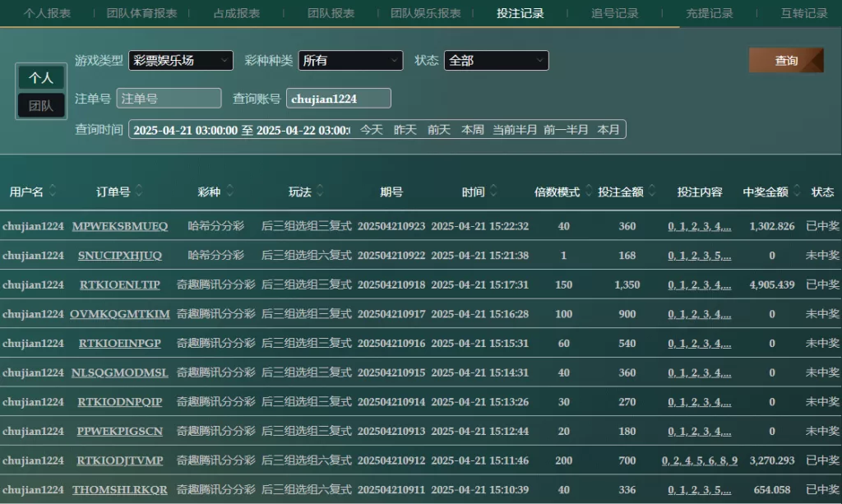Switch to the 投注记录 tab
Viewport: 842px width, 504px height.
pos(520,13)
